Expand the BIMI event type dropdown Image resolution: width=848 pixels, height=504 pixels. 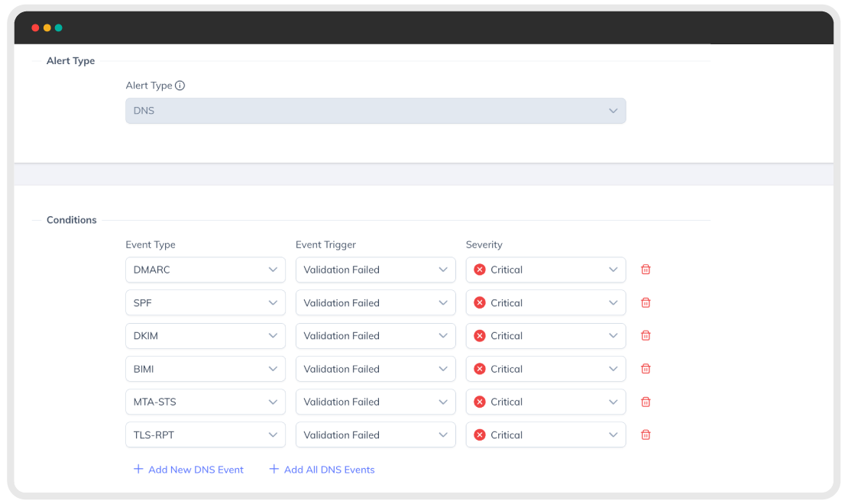point(206,369)
